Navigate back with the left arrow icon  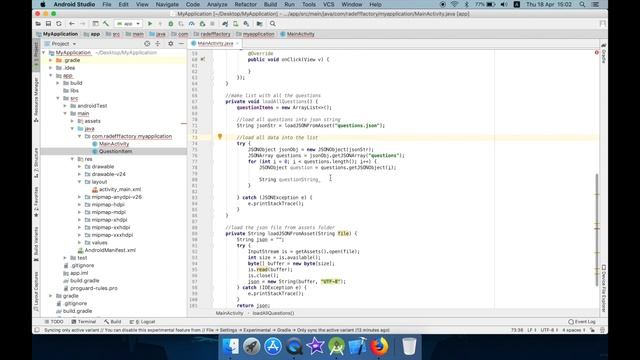(71, 24)
